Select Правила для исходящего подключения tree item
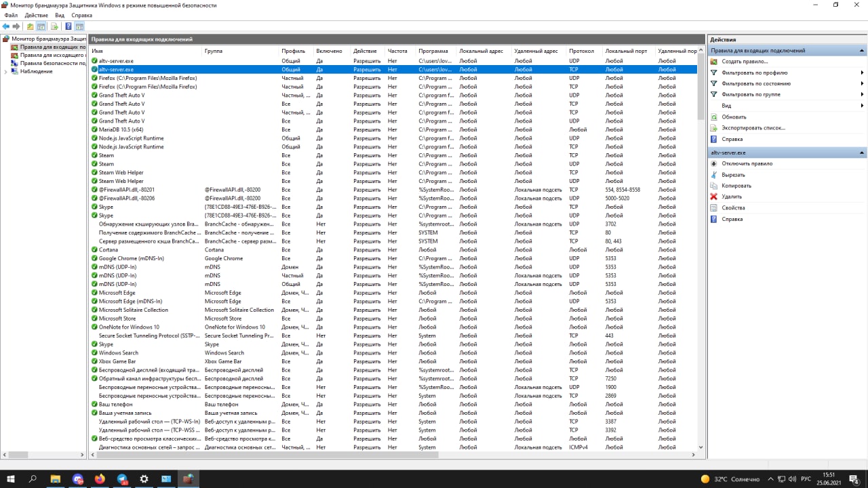This screenshot has height=488, width=868. click(x=47, y=55)
